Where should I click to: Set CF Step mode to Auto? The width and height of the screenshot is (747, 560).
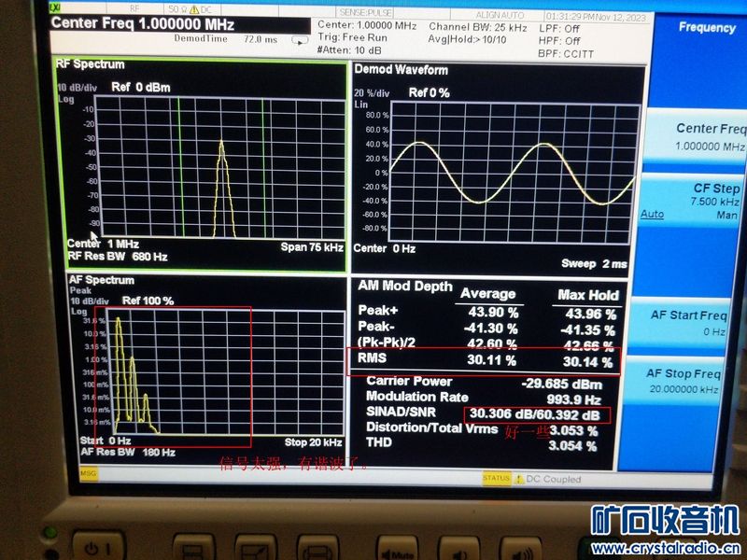tap(652, 215)
